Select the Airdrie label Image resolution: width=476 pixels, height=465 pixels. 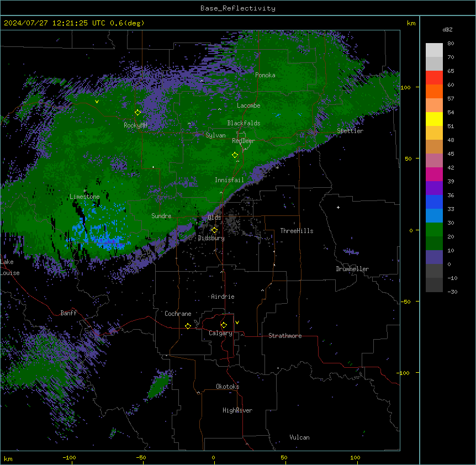(223, 297)
